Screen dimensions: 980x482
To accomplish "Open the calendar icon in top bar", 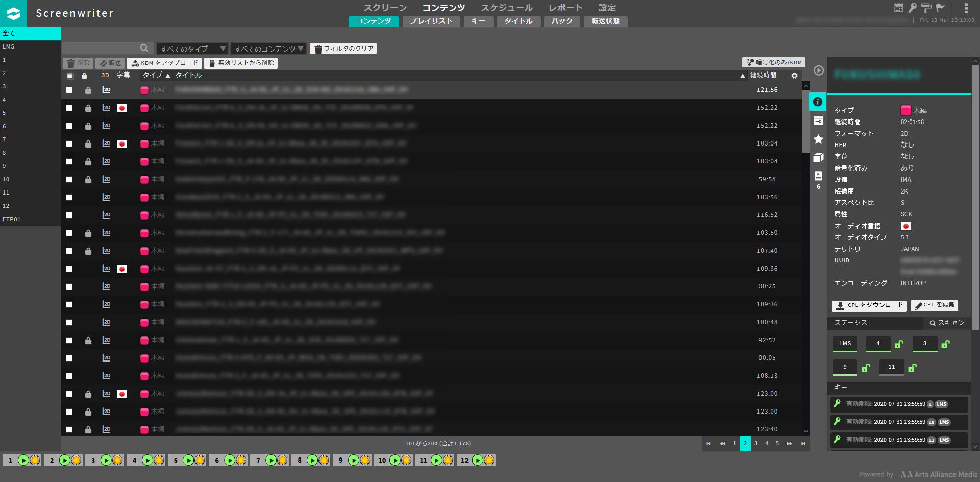I will 899,8.
